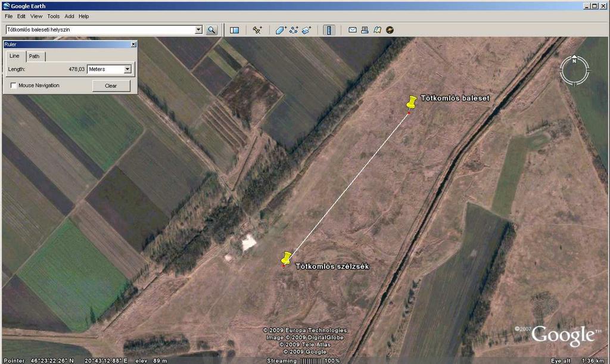Click the Tótkomlós baleset placemark label

coord(455,98)
